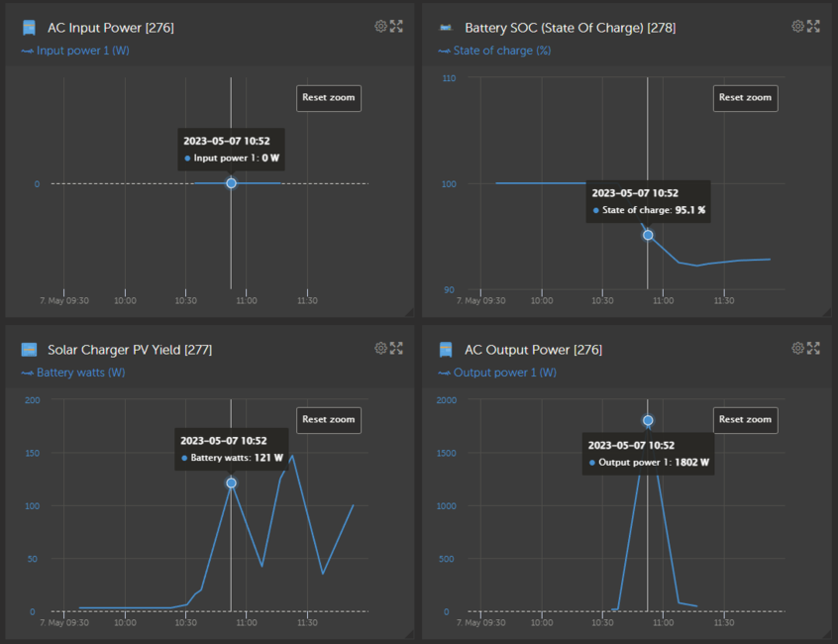Expand Battery SOC widget to fullscreen

(813, 26)
